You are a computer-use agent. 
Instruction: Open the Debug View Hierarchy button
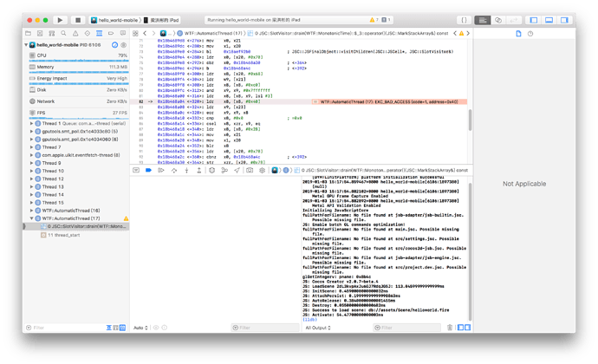(x=211, y=170)
